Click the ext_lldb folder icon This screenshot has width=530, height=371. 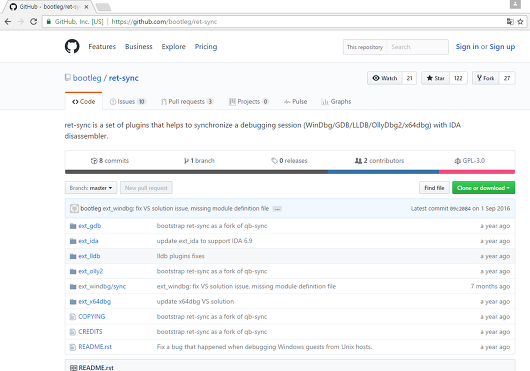(73, 256)
